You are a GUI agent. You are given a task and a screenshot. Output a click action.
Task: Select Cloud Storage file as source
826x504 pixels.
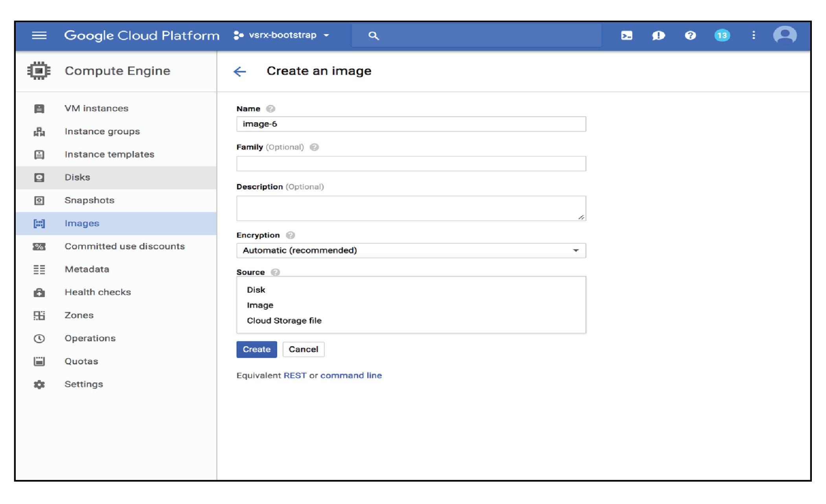(284, 321)
